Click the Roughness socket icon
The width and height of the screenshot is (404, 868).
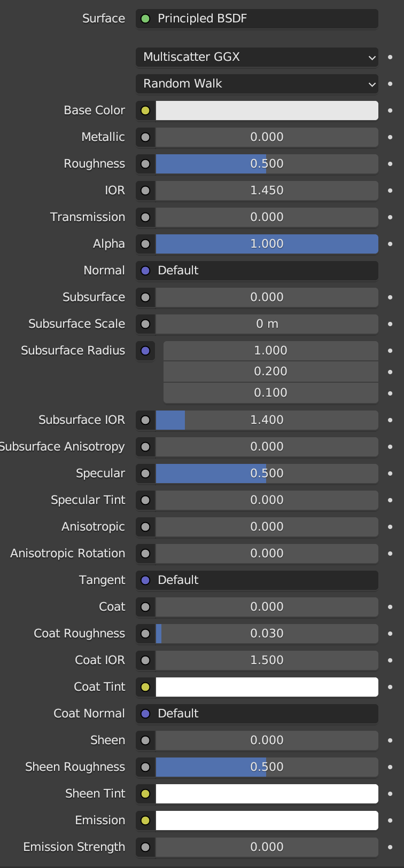coord(145,164)
